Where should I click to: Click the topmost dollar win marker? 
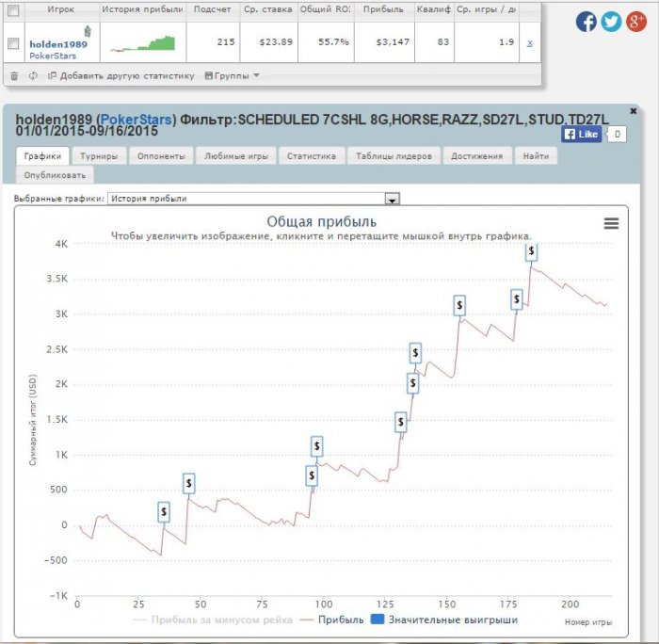coord(531,251)
